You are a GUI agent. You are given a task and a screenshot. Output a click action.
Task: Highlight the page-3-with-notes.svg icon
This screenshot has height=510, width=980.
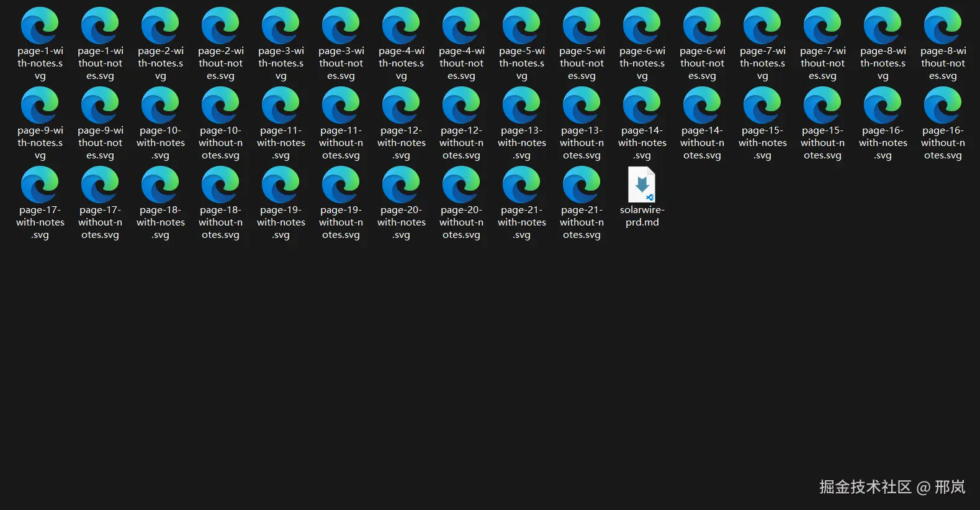[x=281, y=25]
